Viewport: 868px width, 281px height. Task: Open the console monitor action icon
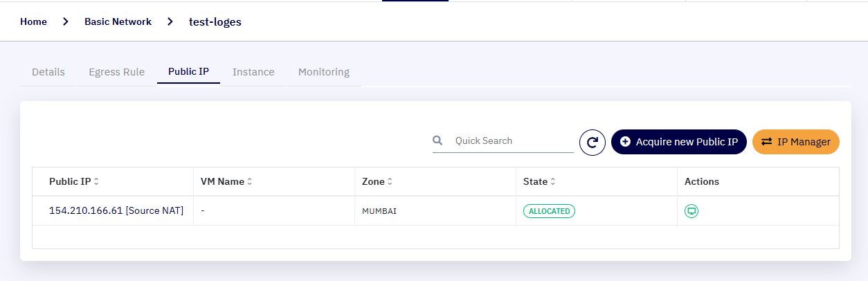click(x=691, y=211)
